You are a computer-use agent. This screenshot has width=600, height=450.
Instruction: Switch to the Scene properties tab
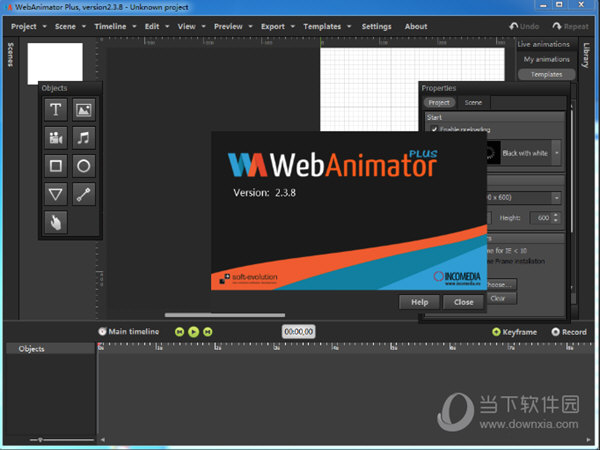click(473, 103)
